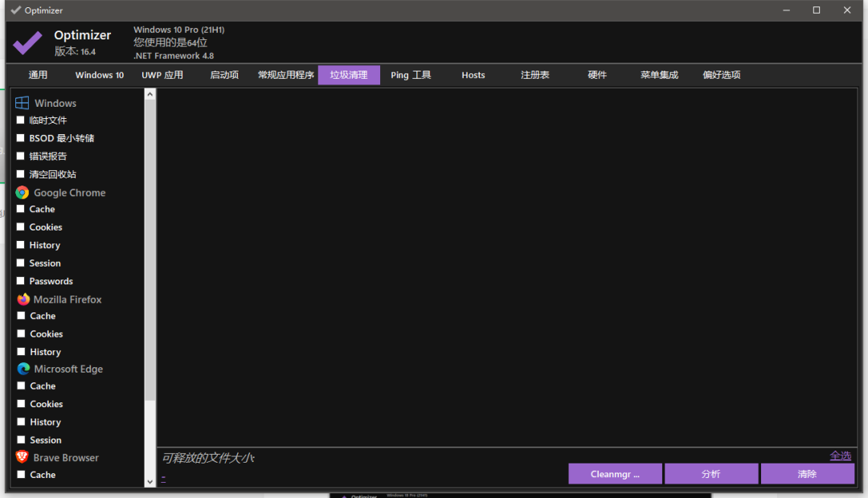Screen dimensions: 868x498
Task: Minimize the Optimizer window
Action: pyautogui.click(x=786, y=10)
